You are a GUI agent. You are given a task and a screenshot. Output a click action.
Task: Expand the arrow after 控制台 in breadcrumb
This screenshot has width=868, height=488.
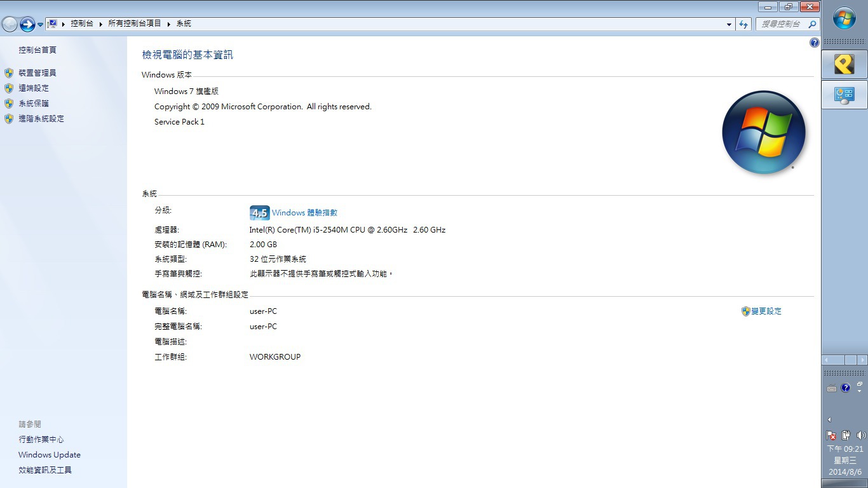pos(100,24)
